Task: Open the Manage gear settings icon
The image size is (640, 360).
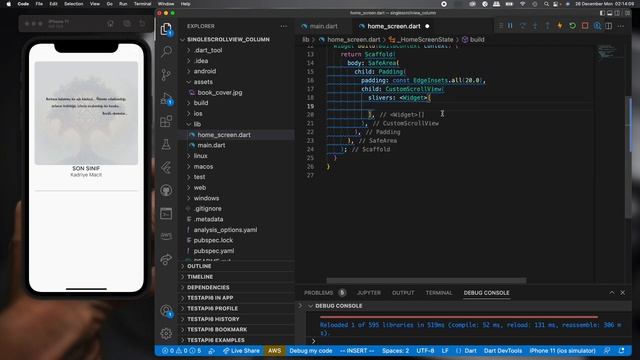Action: pyautogui.click(x=166, y=334)
